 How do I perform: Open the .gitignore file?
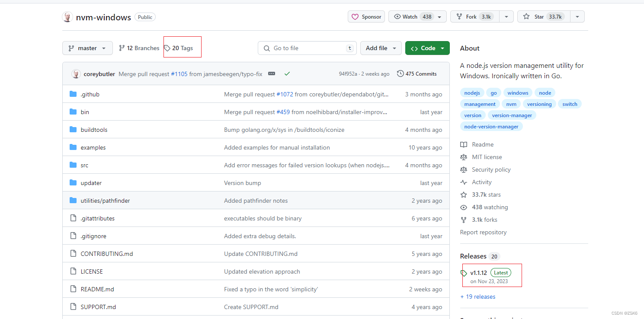click(x=93, y=236)
